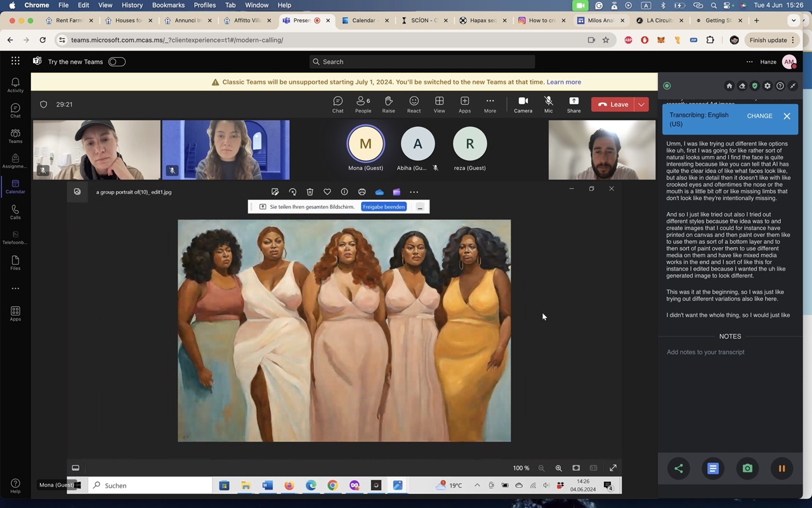
Task: Pause the transcription recording
Action: [x=782, y=469]
